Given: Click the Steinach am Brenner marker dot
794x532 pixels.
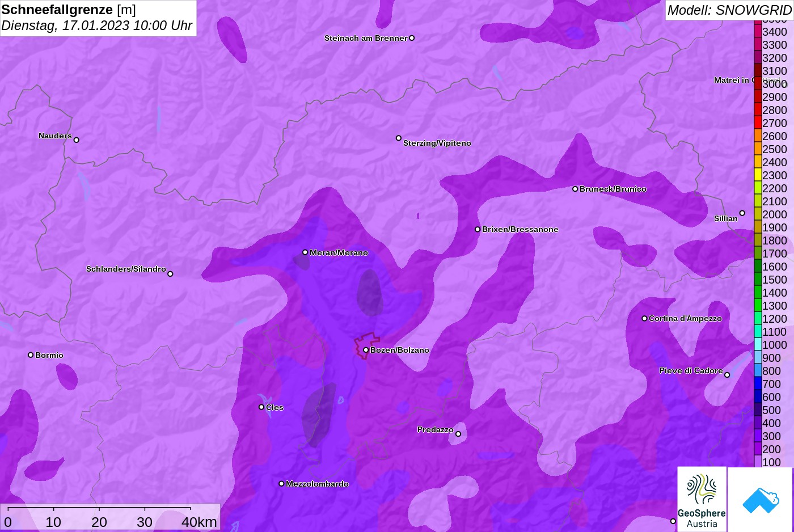Looking at the screenshot, I should point(412,38).
